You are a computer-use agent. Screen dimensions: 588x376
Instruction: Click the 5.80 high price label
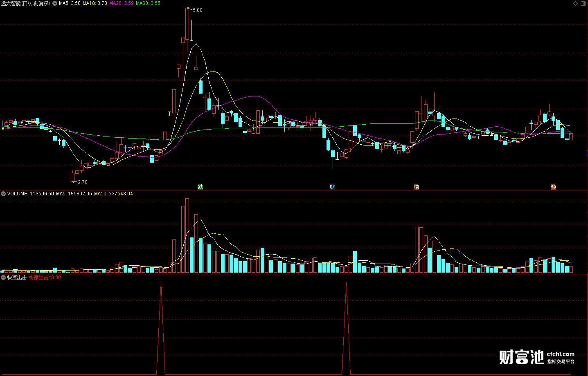click(x=198, y=10)
